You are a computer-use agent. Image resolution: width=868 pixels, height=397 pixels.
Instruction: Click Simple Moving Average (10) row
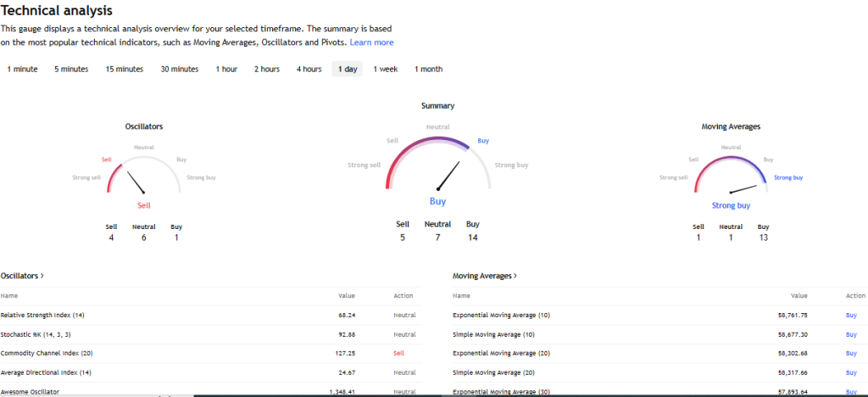click(x=659, y=334)
